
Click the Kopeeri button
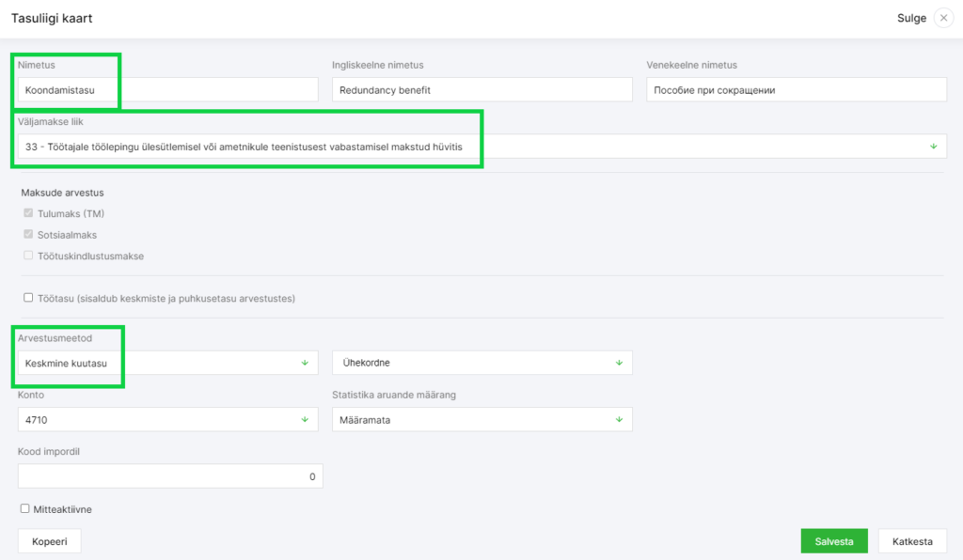[x=49, y=541]
